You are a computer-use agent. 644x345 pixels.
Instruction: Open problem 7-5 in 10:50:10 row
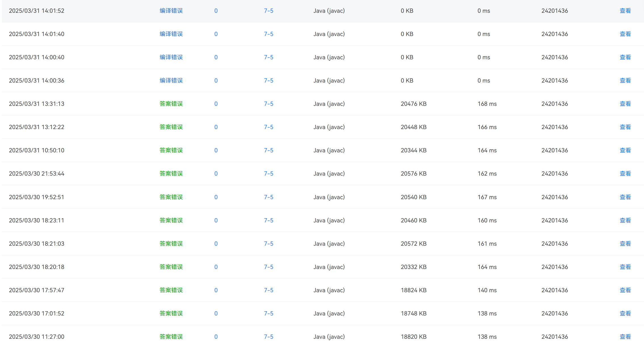pyautogui.click(x=268, y=150)
